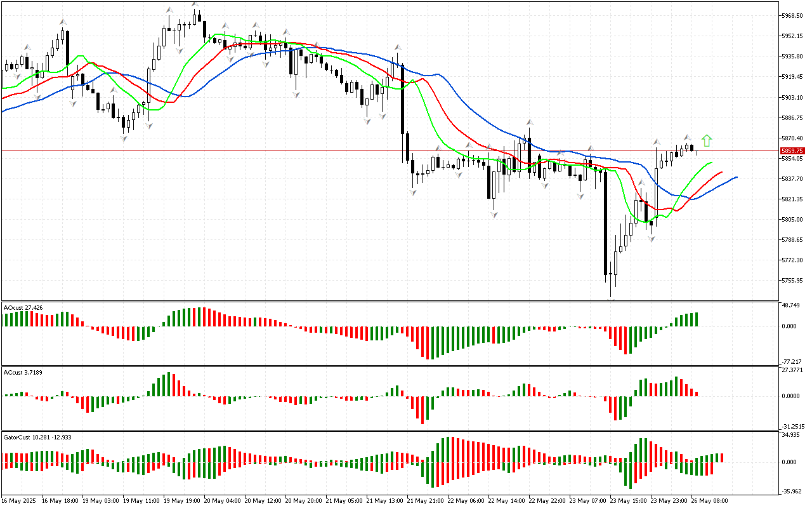Screen dimensions: 812x508
Task: Click the right end of the green Alligator line
Action: pos(711,163)
